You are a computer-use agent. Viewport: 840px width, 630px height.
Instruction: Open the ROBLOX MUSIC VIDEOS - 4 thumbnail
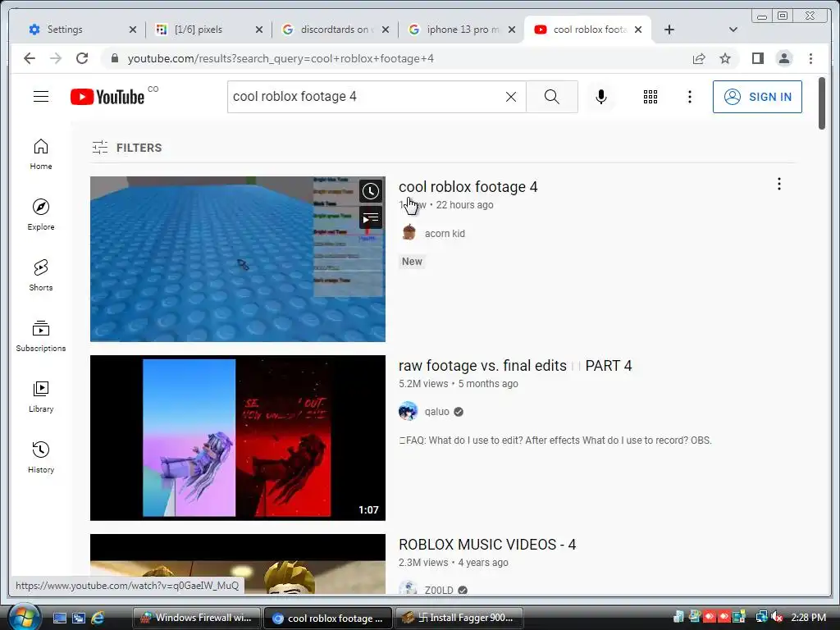tap(237, 564)
